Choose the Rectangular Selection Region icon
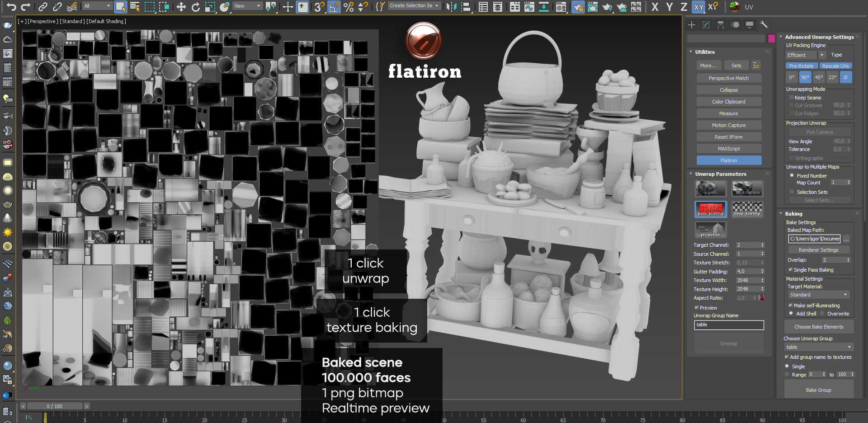 [x=149, y=6]
